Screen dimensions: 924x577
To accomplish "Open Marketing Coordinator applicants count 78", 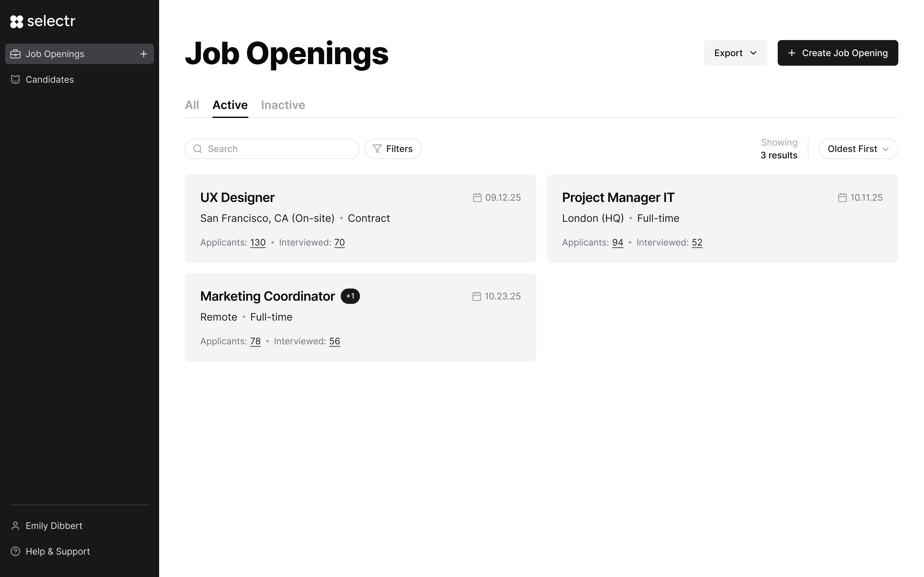I will 255,341.
